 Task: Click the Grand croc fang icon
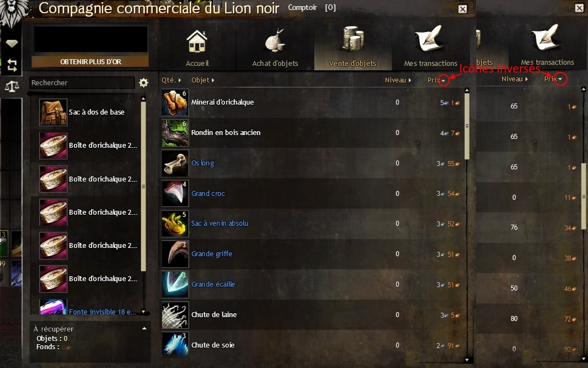point(175,194)
